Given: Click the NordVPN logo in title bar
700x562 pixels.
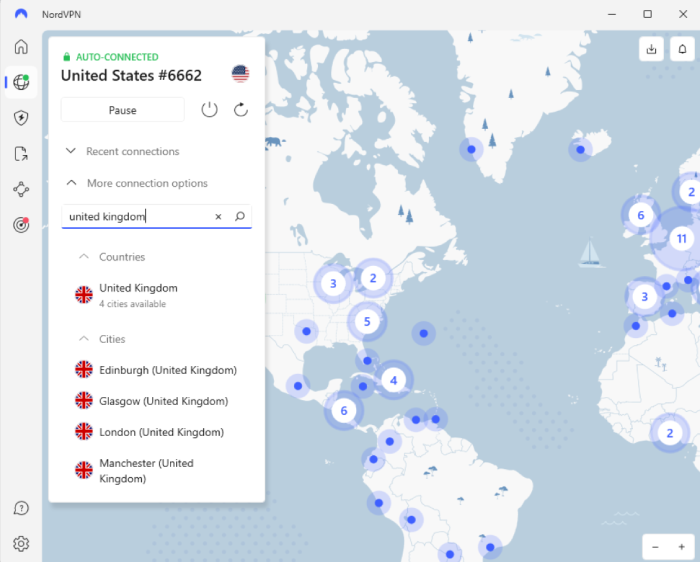Looking at the screenshot, I should pos(21,14).
